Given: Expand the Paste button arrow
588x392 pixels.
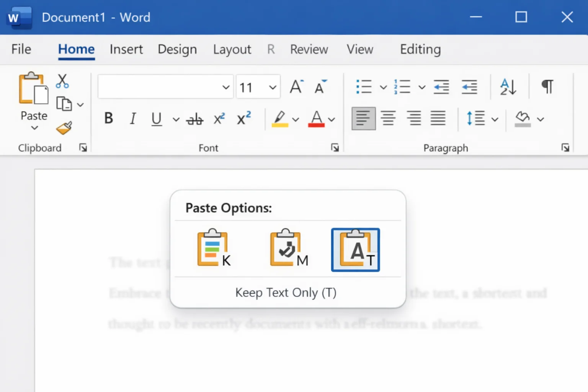Looking at the screenshot, I should 34,128.
